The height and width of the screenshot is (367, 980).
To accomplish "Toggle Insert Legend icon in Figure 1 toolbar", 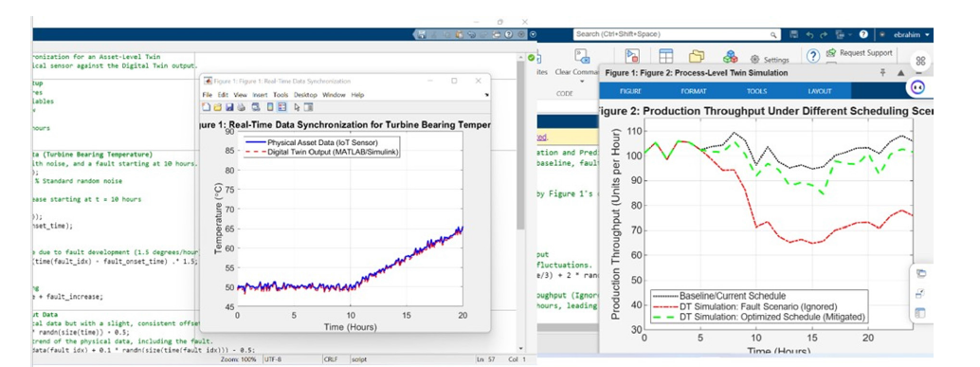I will 281,107.
